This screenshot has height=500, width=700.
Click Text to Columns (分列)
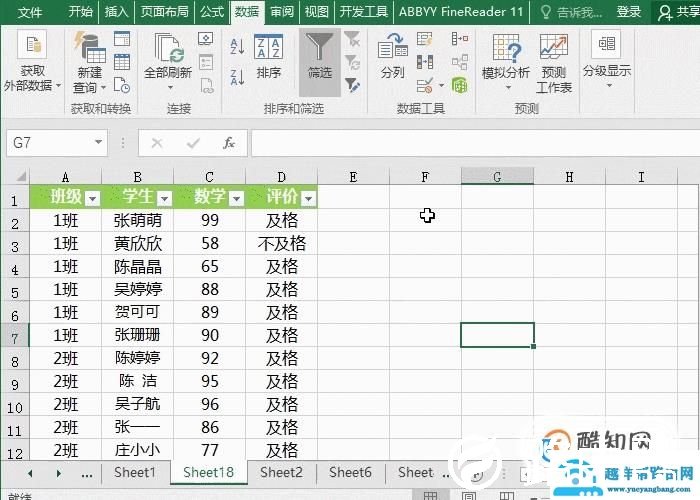392,57
